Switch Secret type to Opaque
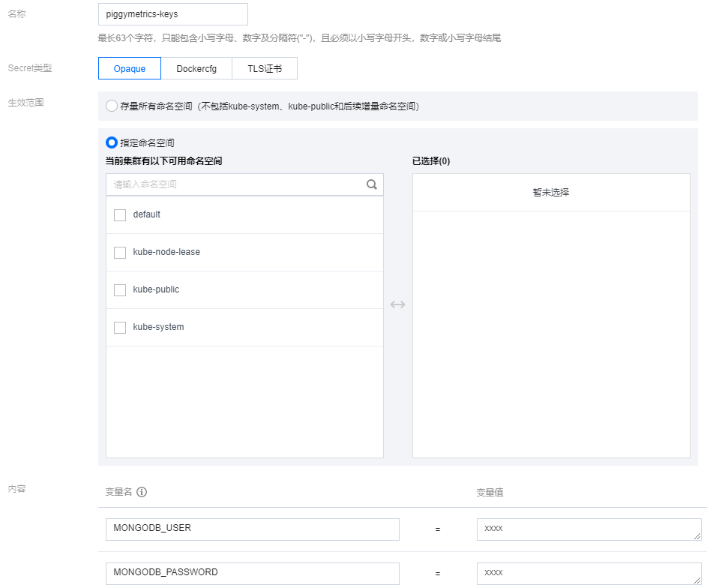The height and width of the screenshot is (588, 707). pyautogui.click(x=130, y=68)
